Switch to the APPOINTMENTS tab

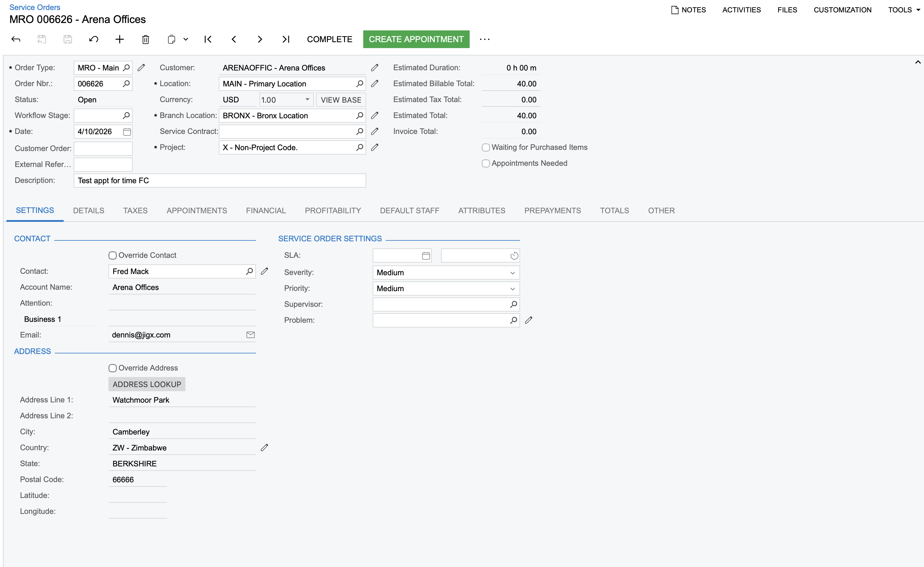[x=196, y=210]
